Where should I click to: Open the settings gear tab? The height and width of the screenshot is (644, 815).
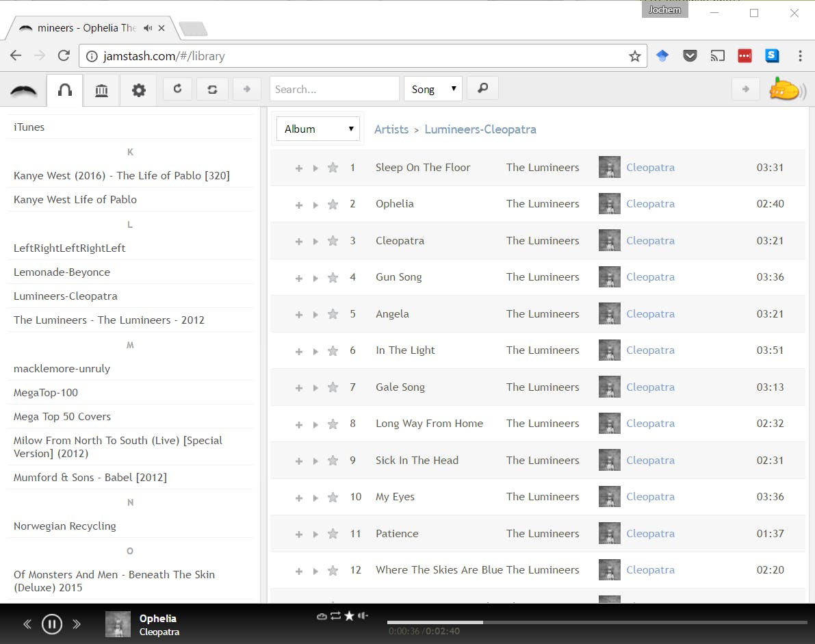click(x=139, y=90)
